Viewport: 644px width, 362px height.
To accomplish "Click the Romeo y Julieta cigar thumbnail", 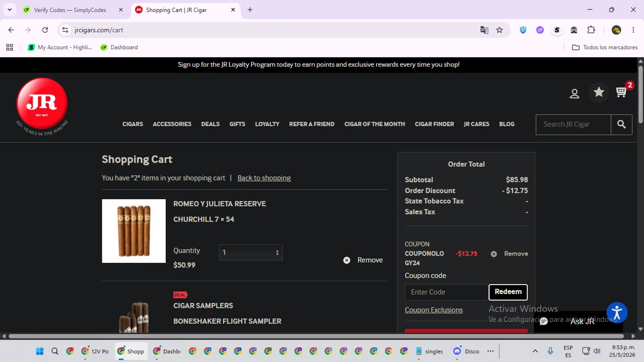I will tap(134, 231).
